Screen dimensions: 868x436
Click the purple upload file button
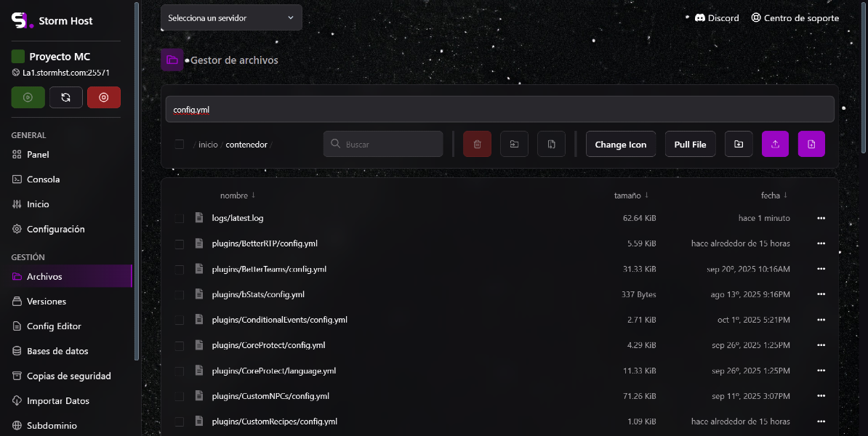(x=775, y=144)
